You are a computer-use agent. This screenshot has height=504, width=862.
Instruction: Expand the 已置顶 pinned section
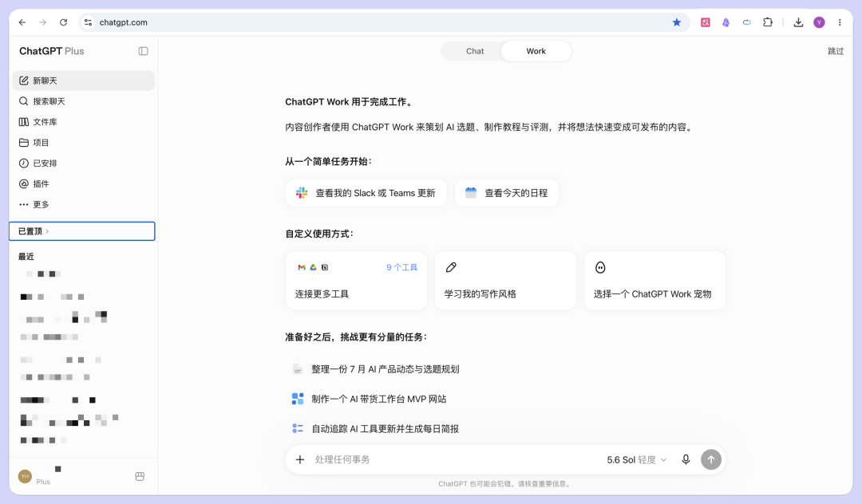pos(82,231)
